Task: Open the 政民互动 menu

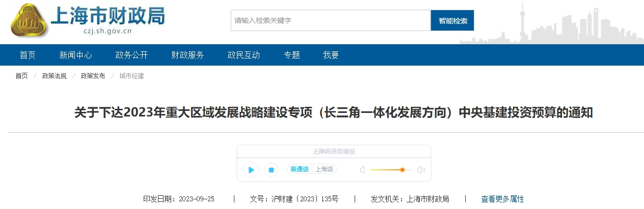Action: (x=244, y=55)
